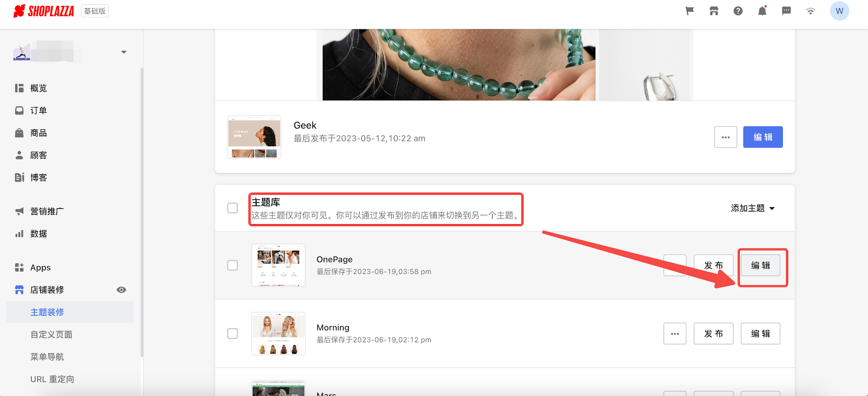Open 店铺装修 in the sidebar

click(x=47, y=290)
